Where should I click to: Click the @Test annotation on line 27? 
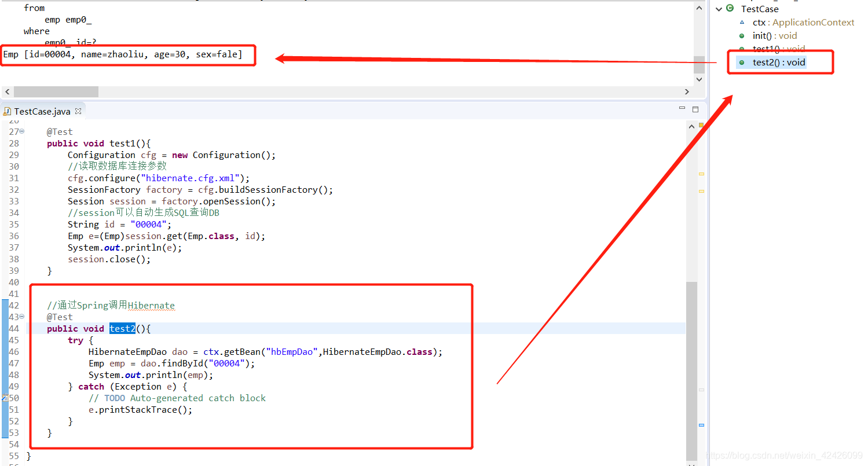[60, 132]
